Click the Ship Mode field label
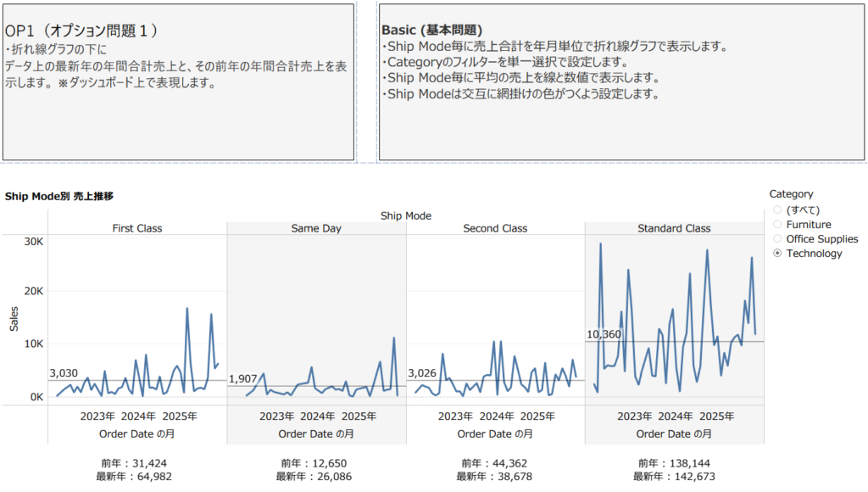Screen dimensions: 868x492 [x=406, y=215]
